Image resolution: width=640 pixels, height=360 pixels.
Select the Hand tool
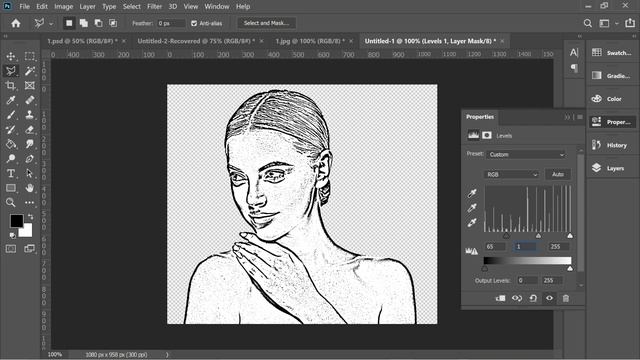click(29, 188)
